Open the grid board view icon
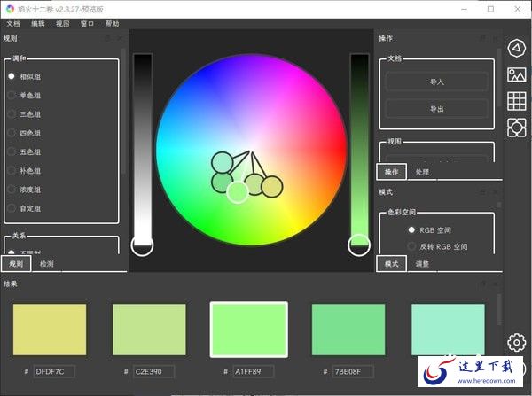Viewport: 532px width, 396px height. point(517,101)
